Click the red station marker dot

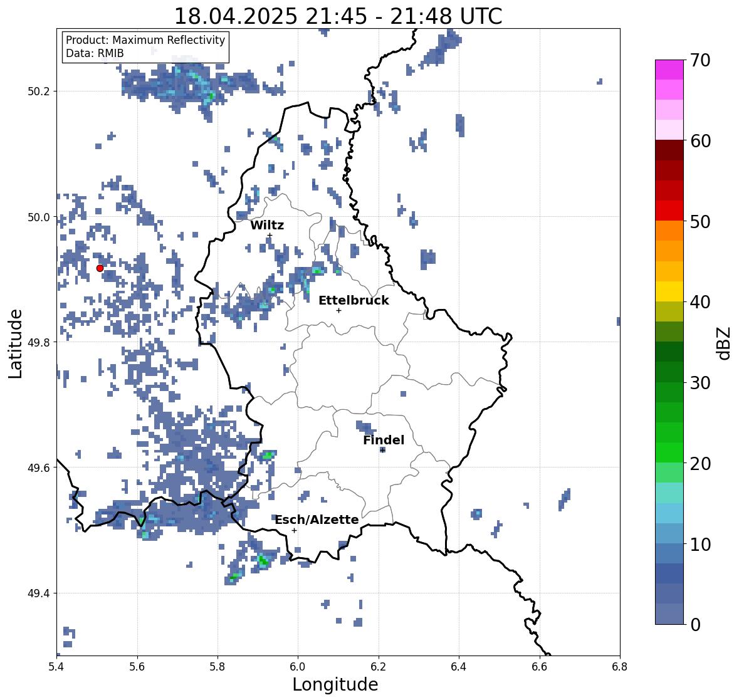(100, 268)
